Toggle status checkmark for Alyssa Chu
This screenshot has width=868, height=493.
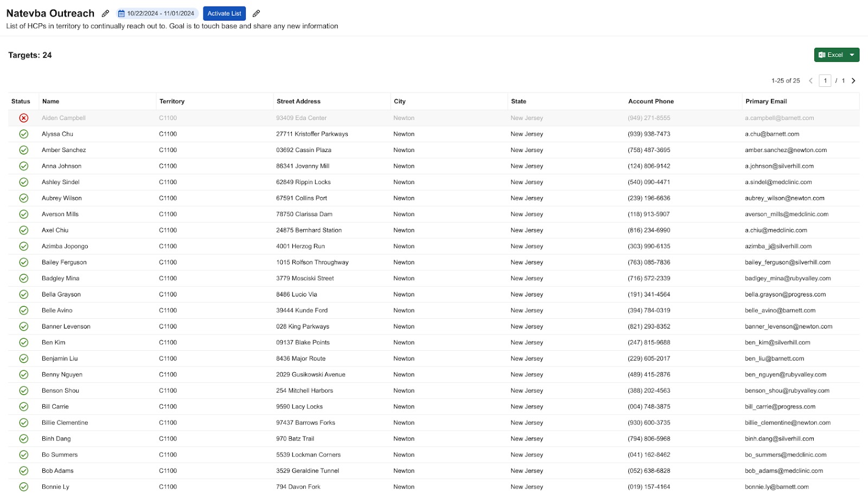(x=23, y=134)
